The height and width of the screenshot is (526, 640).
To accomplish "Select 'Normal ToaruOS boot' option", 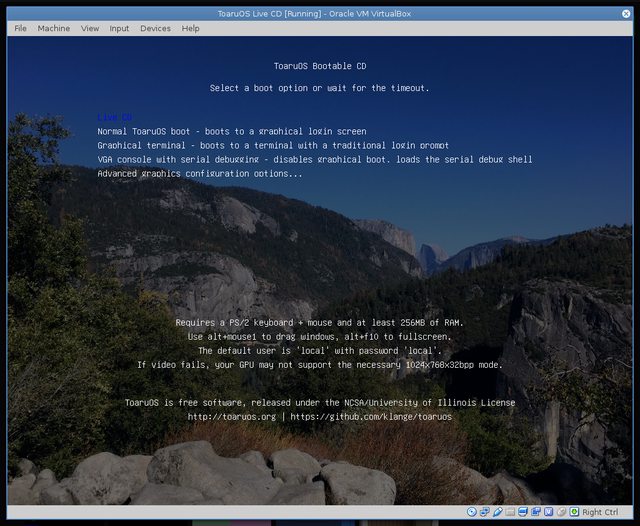I will [232, 131].
